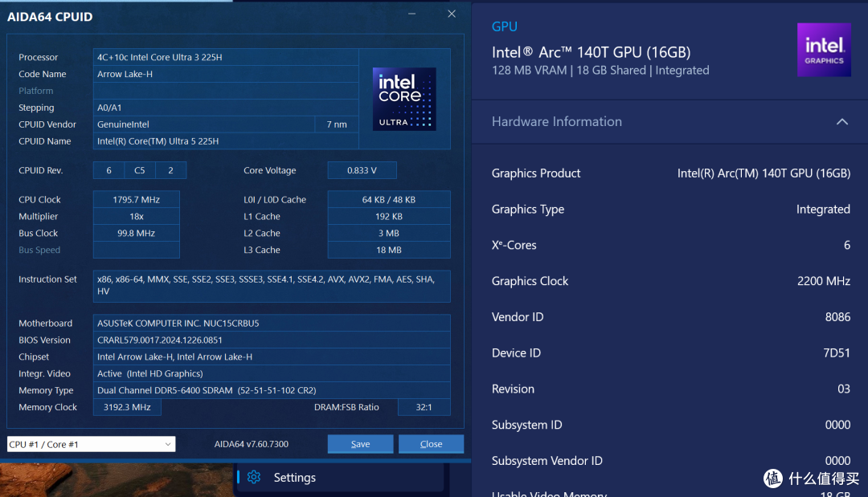Click the Memory Type value Dual Channel DDR5-6400
868x497 pixels.
tap(272, 390)
